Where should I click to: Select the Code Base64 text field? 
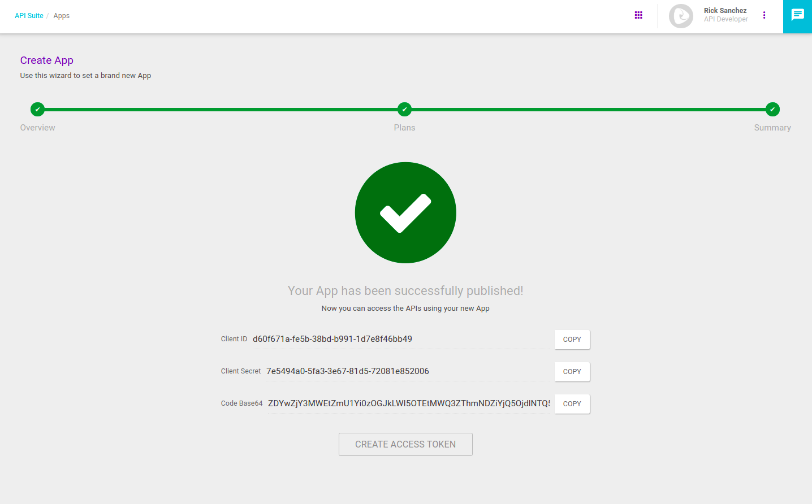pyautogui.click(x=407, y=403)
